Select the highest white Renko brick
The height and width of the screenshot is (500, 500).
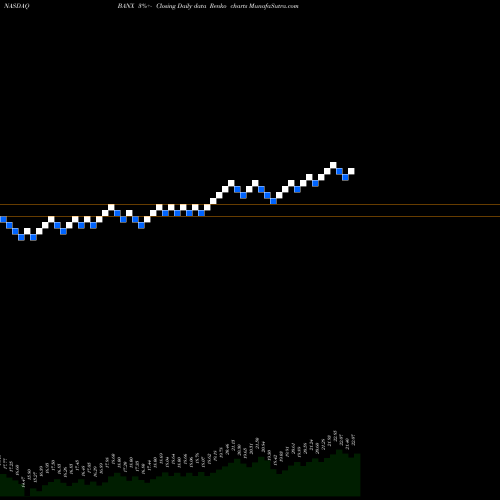click(x=333, y=165)
